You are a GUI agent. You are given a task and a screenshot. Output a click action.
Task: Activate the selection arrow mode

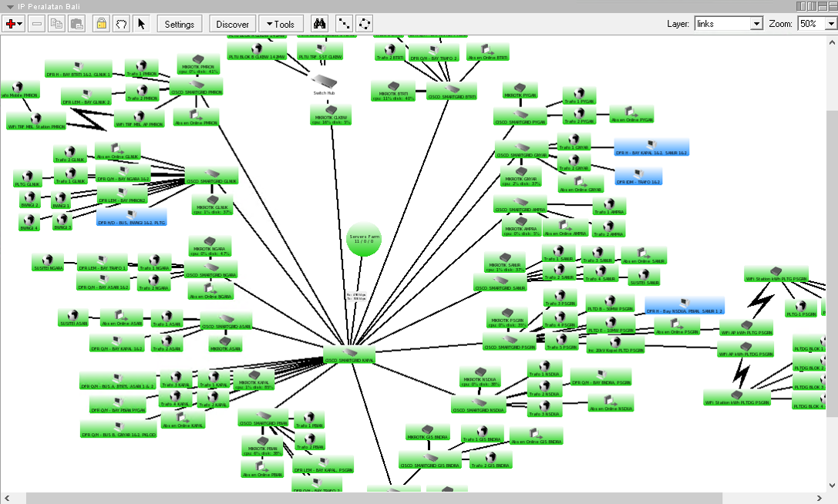tap(140, 24)
